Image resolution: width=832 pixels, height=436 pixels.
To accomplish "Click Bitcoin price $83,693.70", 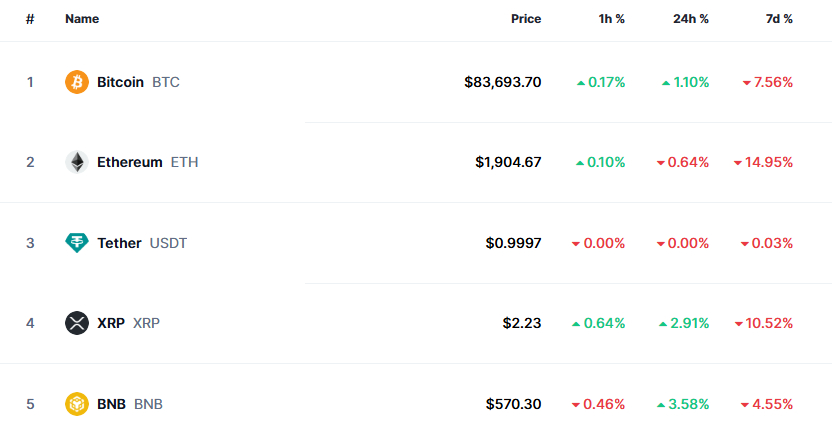I will (502, 82).
